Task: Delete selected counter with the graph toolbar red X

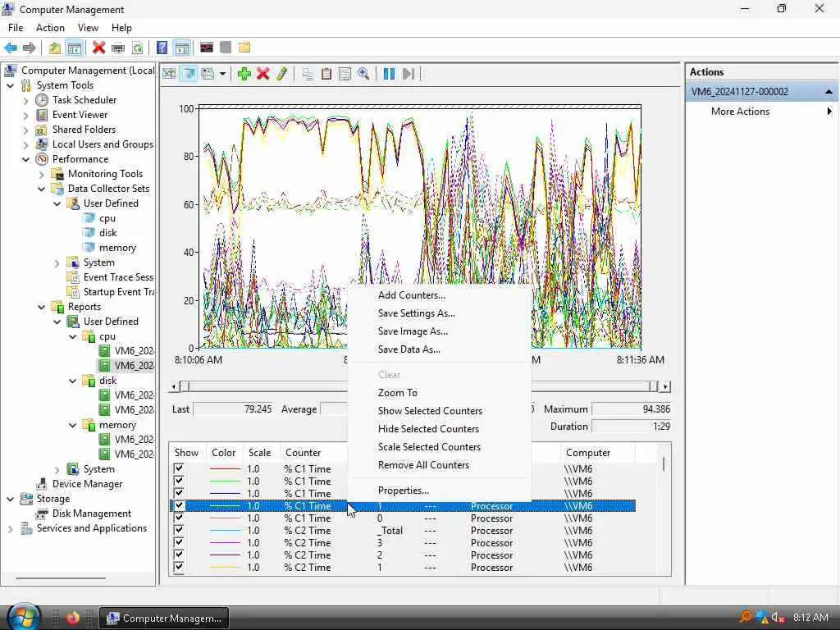Action: pos(263,73)
